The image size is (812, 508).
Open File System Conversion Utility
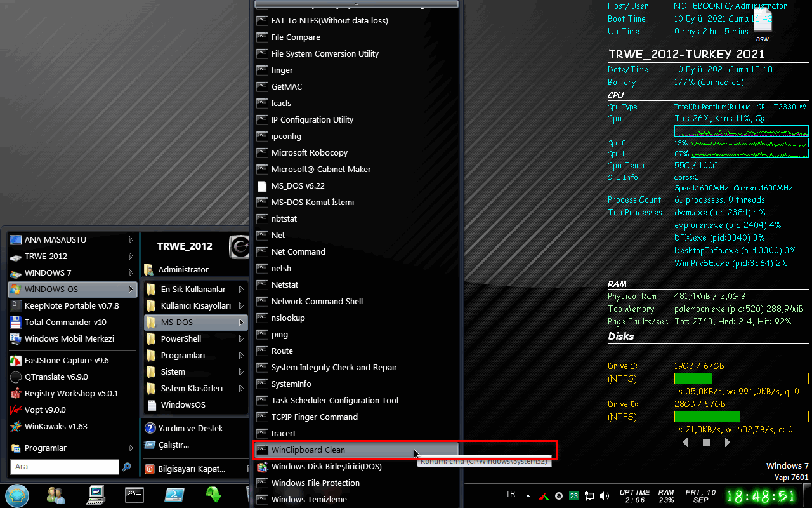[x=356, y=53]
